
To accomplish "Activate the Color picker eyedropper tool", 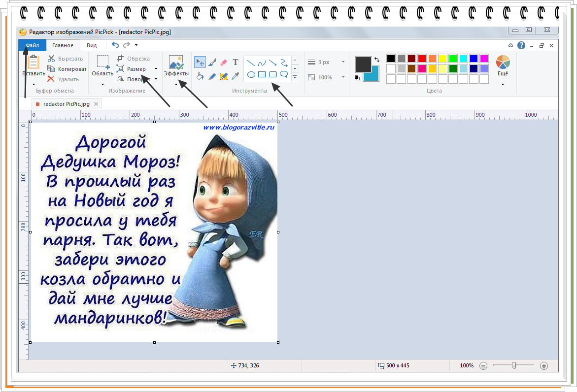I will [x=236, y=76].
